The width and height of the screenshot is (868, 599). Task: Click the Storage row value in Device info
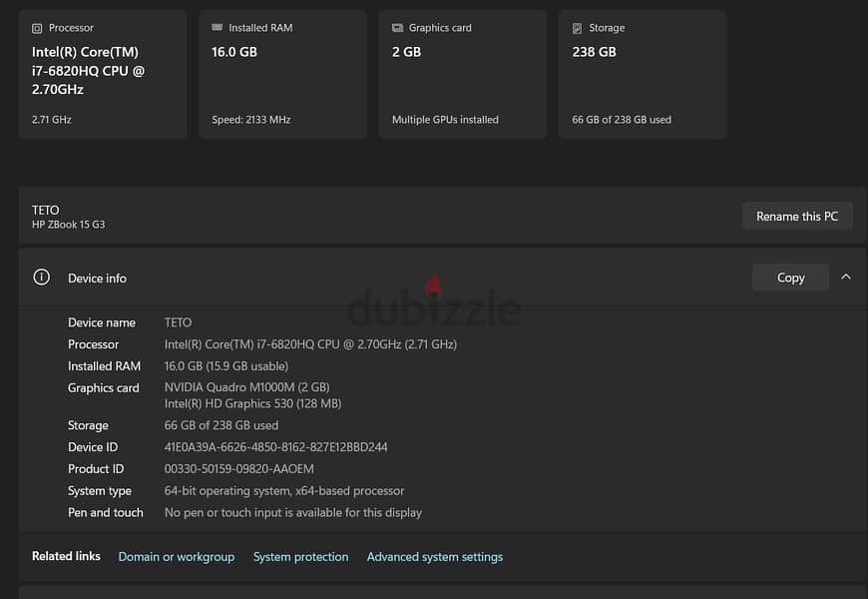click(221, 425)
